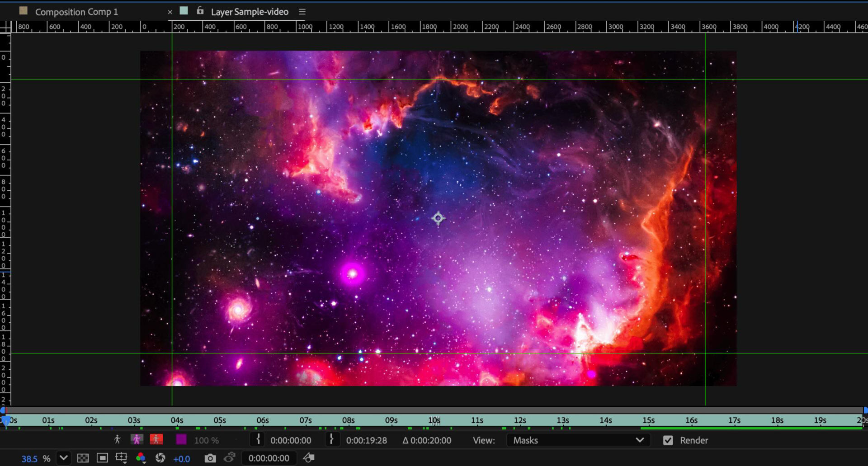The width and height of the screenshot is (868, 466).
Task: Click the 05s mark on the time ruler
Action: click(x=220, y=420)
